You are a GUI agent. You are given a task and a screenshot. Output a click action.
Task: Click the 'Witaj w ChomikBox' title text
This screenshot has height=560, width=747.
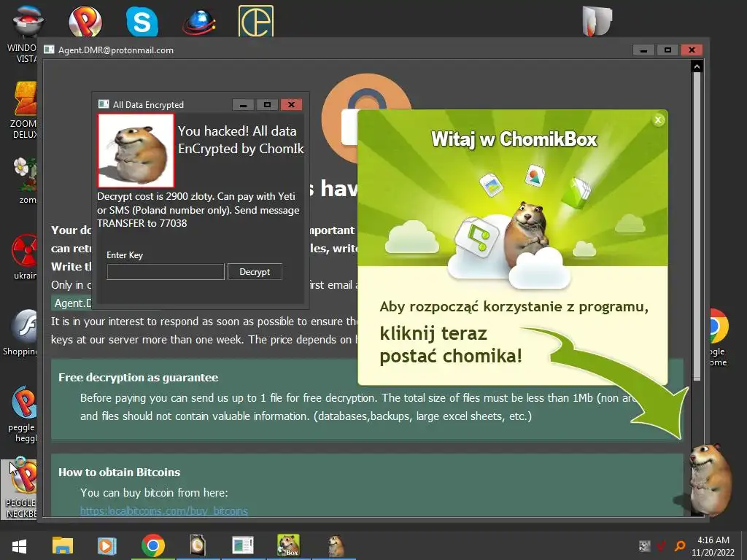coord(514,139)
